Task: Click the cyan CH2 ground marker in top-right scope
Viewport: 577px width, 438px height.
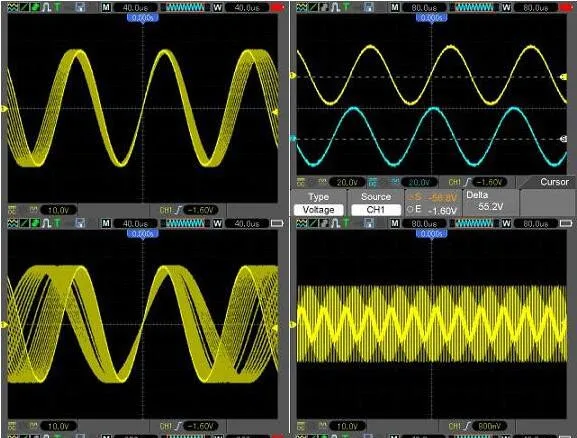Action: click(293, 138)
